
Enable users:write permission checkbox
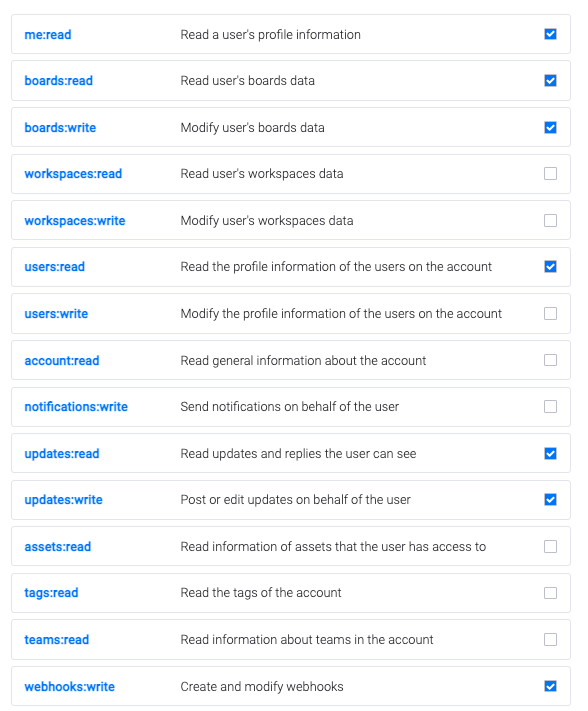point(550,313)
